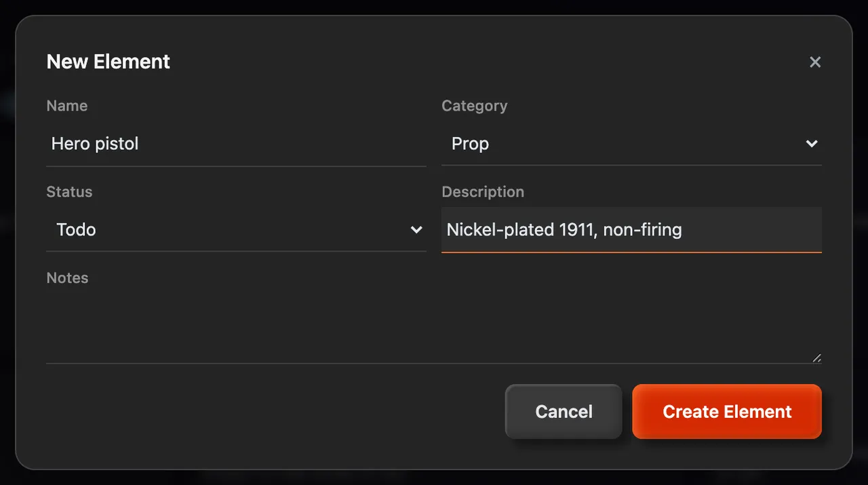Click the Status dropdown chevron arrow
The image size is (868, 485).
416,230
